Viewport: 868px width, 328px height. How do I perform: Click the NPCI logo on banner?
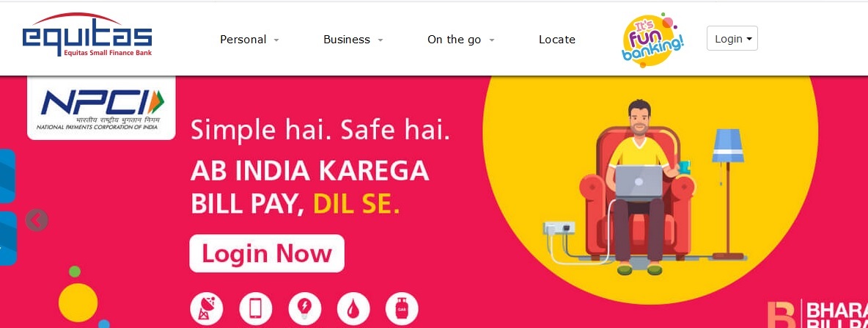101,108
